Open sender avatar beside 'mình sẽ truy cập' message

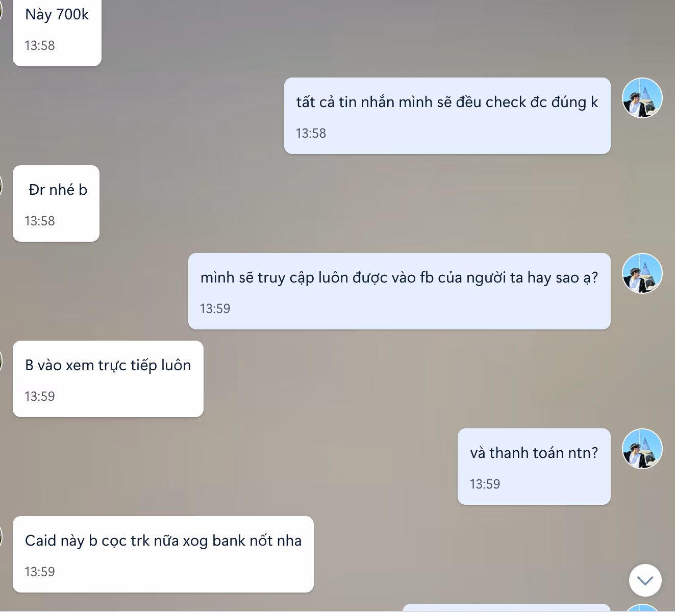point(642,273)
